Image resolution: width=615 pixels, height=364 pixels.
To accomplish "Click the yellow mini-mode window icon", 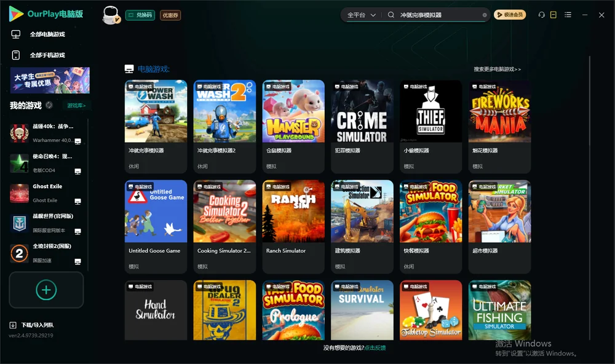I will click(x=553, y=15).
